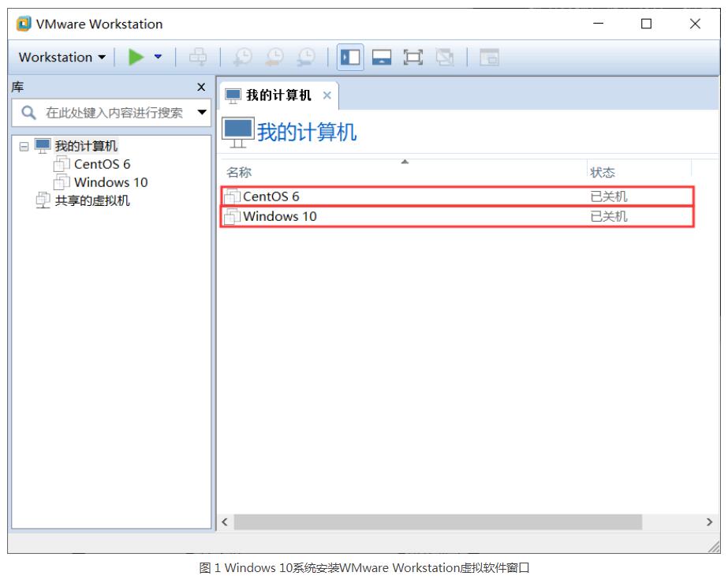The width and height of the screenshot is (728, 576).
Task: Toggle the library sidebar visibility
Action: [350, 57]
